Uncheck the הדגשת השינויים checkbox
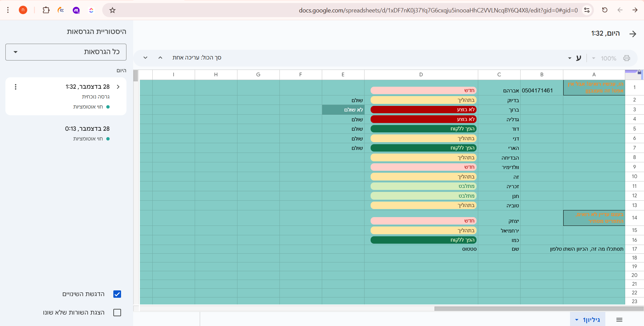Screen dimensions: 644x326 [x=117, y=294]
